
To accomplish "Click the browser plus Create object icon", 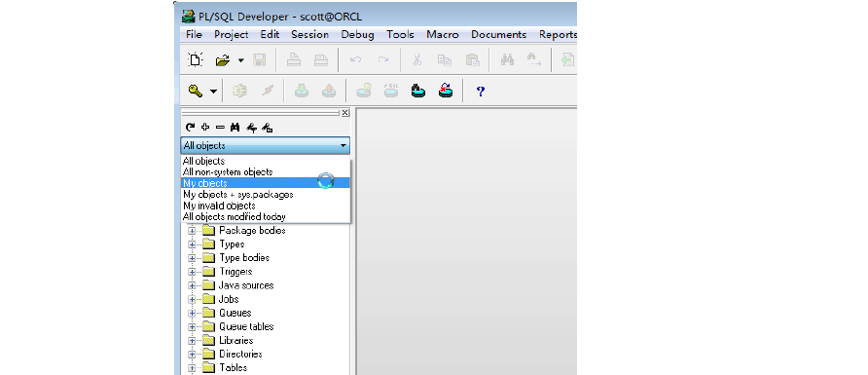I will [x=205, y=128].
